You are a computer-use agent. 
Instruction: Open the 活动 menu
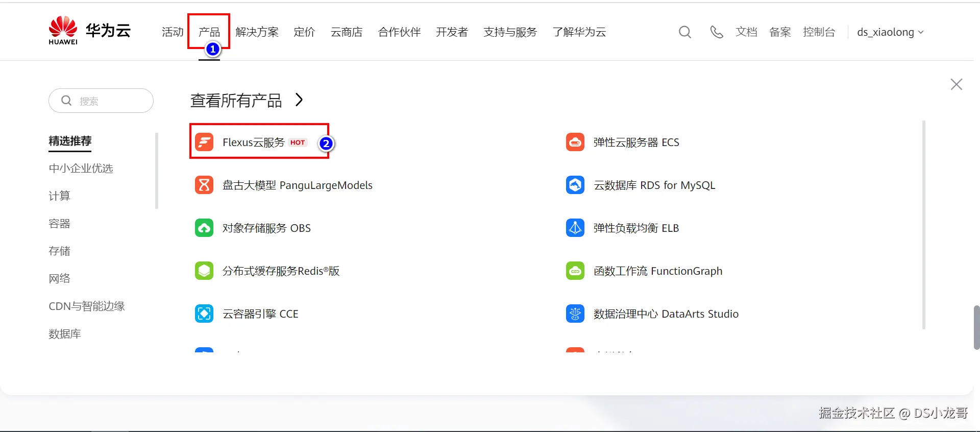tap(173, 32)
